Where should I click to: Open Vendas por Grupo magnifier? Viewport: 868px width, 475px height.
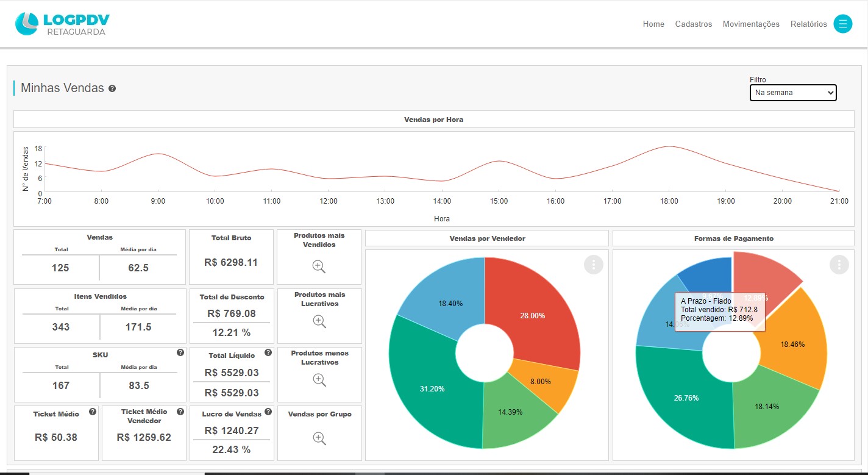pos(319,438)
